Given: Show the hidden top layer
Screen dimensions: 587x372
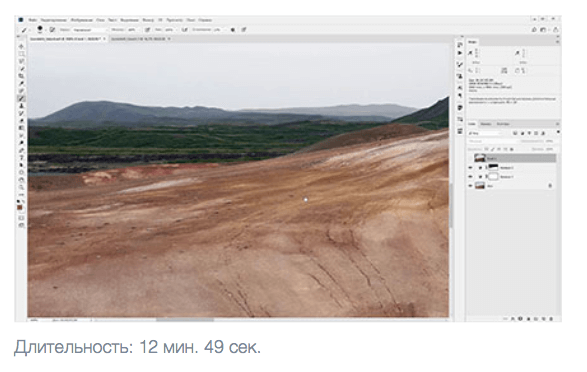Looking at the screenshot, I should [x=471, y=158].
